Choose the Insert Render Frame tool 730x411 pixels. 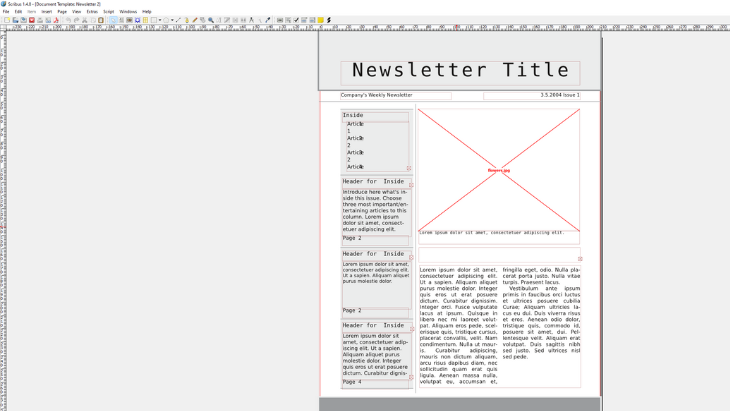pyautogui.click(x=137, y=20)
